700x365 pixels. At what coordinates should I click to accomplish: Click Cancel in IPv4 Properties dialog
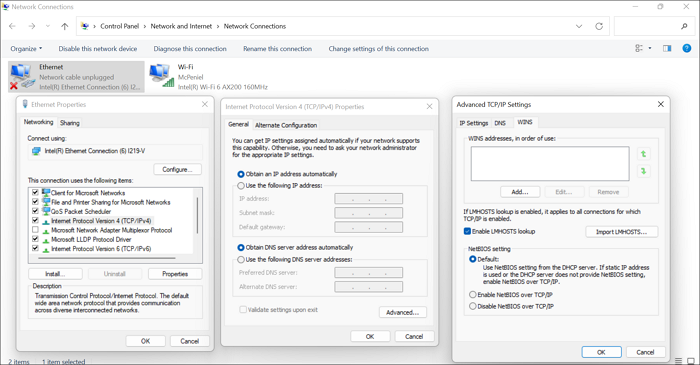click(414, 336)
